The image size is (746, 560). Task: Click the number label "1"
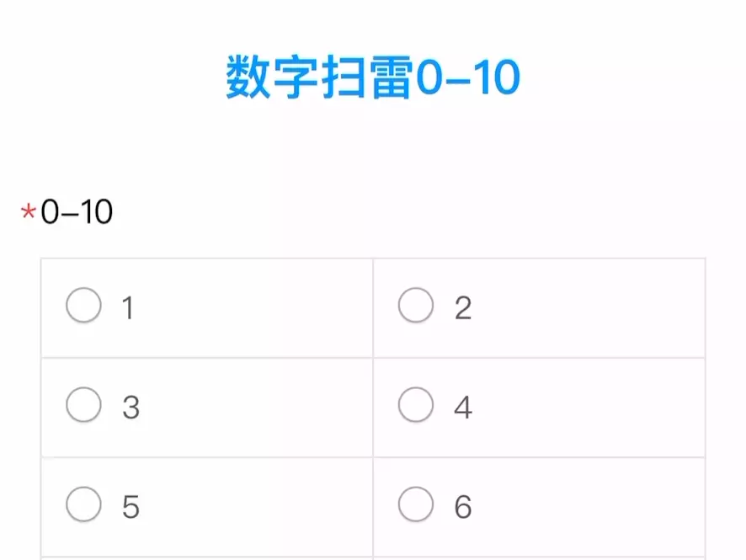[x=128, y=309]
